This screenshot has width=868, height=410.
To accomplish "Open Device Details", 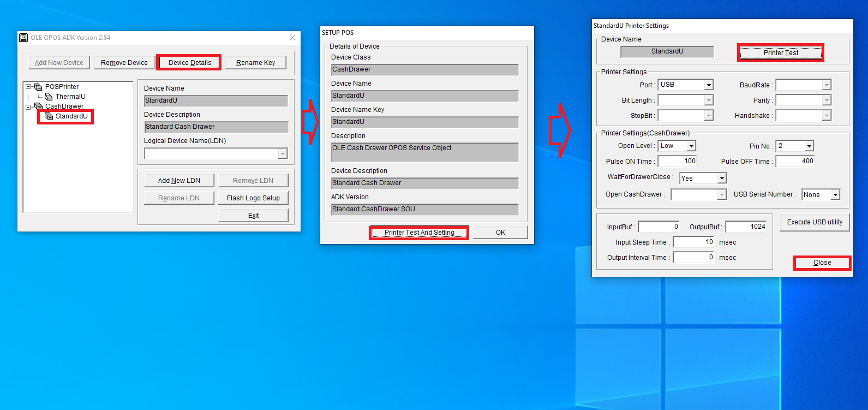I will pyautogui.click(x=190, y=63).
